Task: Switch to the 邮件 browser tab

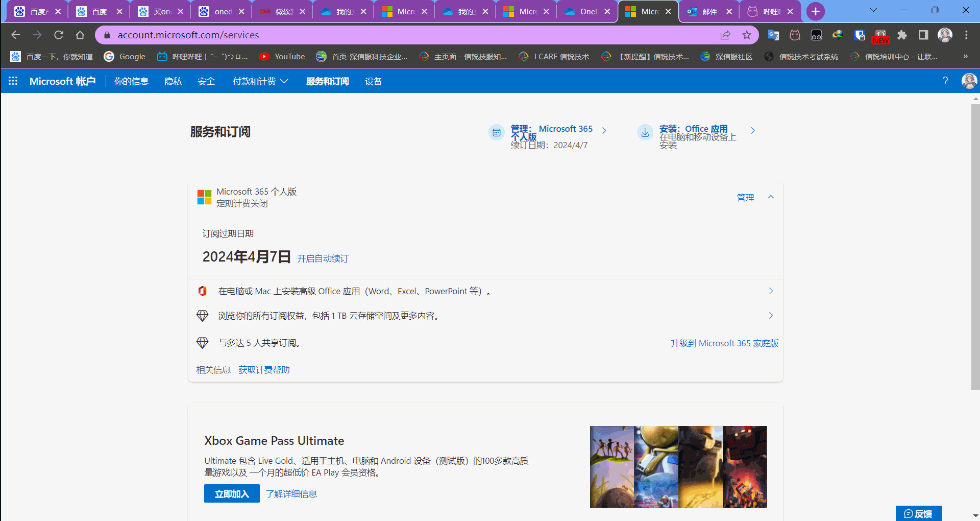Action: tap(709, 11)
